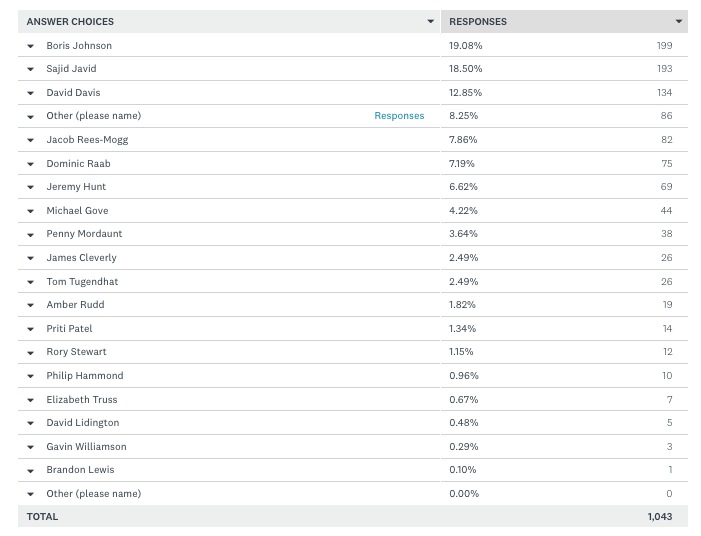701x536 pixels.
Task: Click the arrow beside David Davis
Action: coord(32,93)
